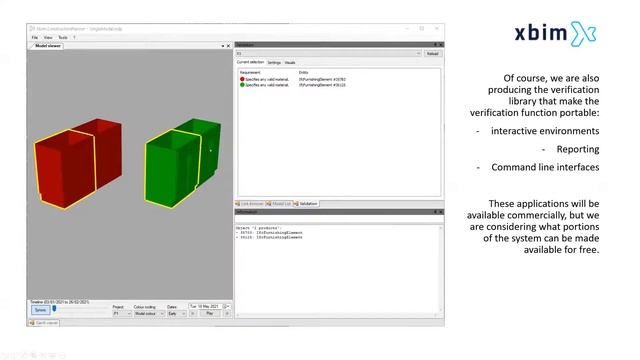Image resolution: width=640 pixels, height=360 pixels.
Task: Pin the Information panel
Action: (435, 212)
